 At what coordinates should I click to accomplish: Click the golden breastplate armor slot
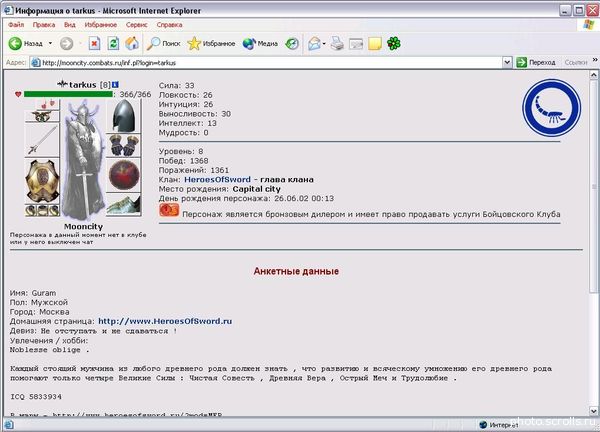tap(42, 181)
